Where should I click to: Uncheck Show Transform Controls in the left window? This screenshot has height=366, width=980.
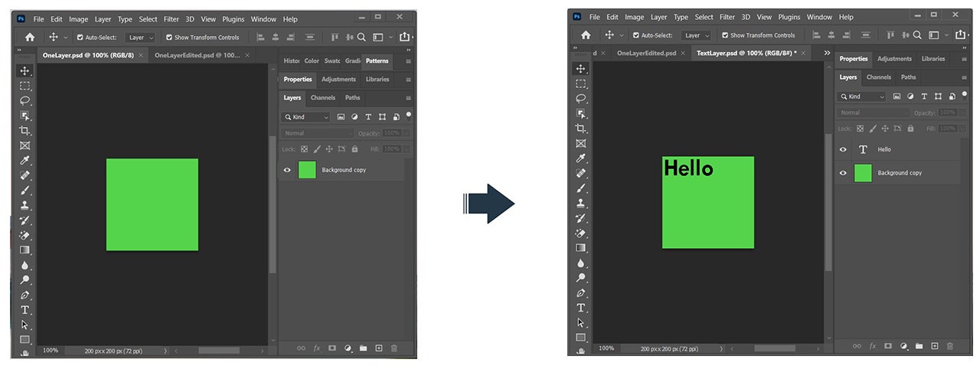pos(169,37)
